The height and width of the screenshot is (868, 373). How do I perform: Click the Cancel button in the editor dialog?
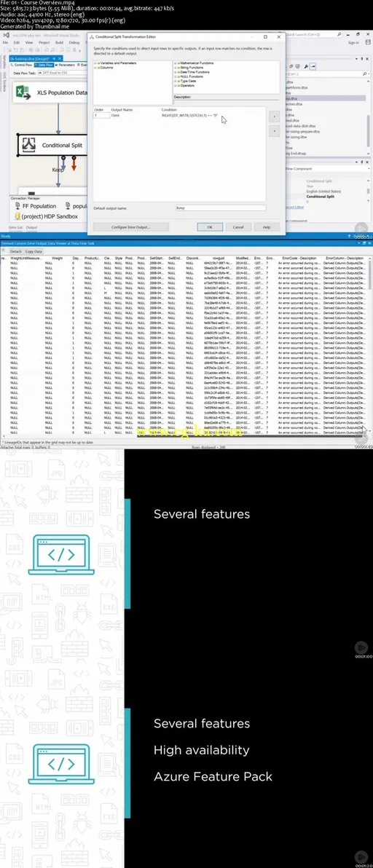(238, 227)
